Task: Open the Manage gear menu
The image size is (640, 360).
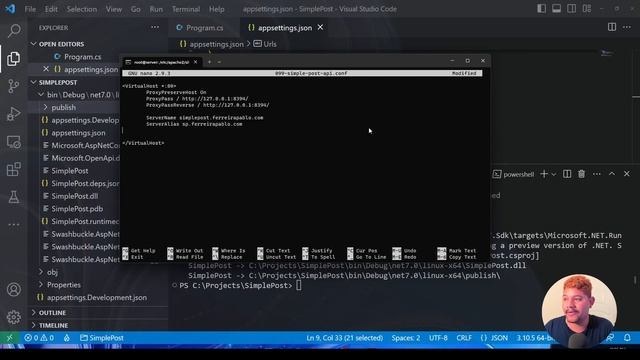Action: pyautogui.click(x=13, y=317)
